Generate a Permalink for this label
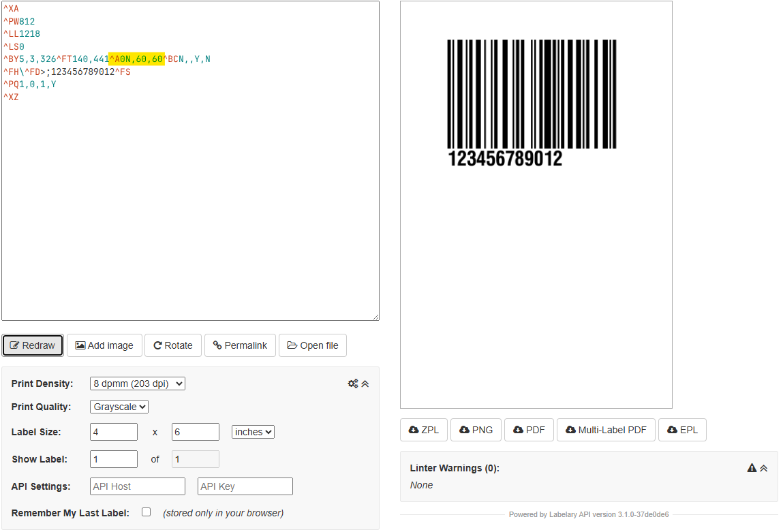Image resolution: width=783 pixels, height=532 pixels. (240, 345)
